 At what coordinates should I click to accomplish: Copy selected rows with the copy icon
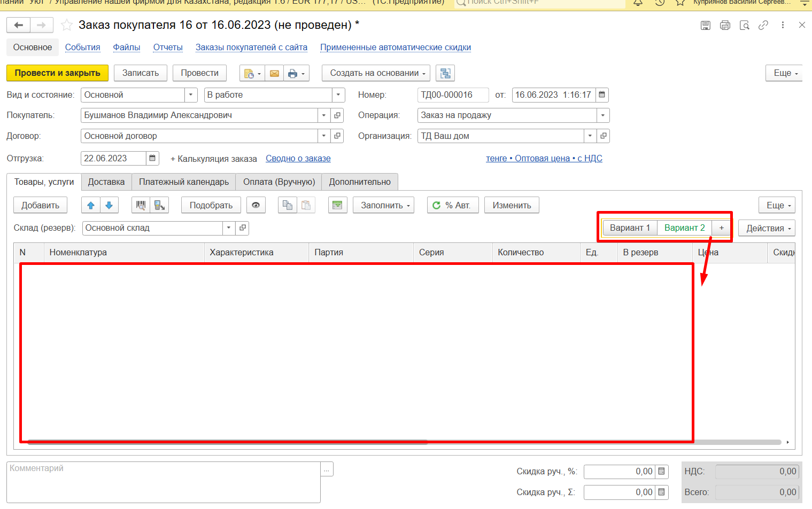tap(288, 206)
